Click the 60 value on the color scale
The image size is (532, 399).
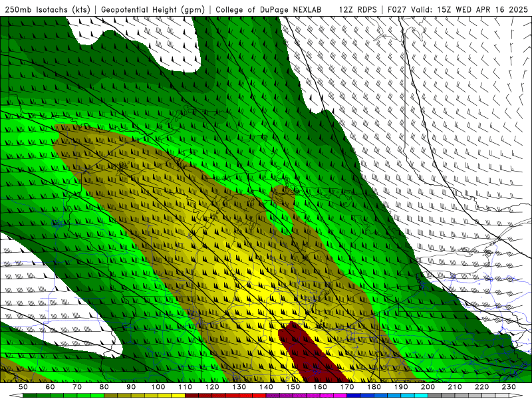(x=50, y=387)
